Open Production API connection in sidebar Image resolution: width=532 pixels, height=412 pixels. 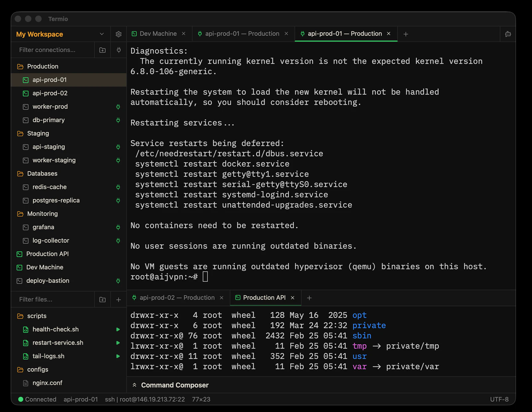[x=69, y=254]
